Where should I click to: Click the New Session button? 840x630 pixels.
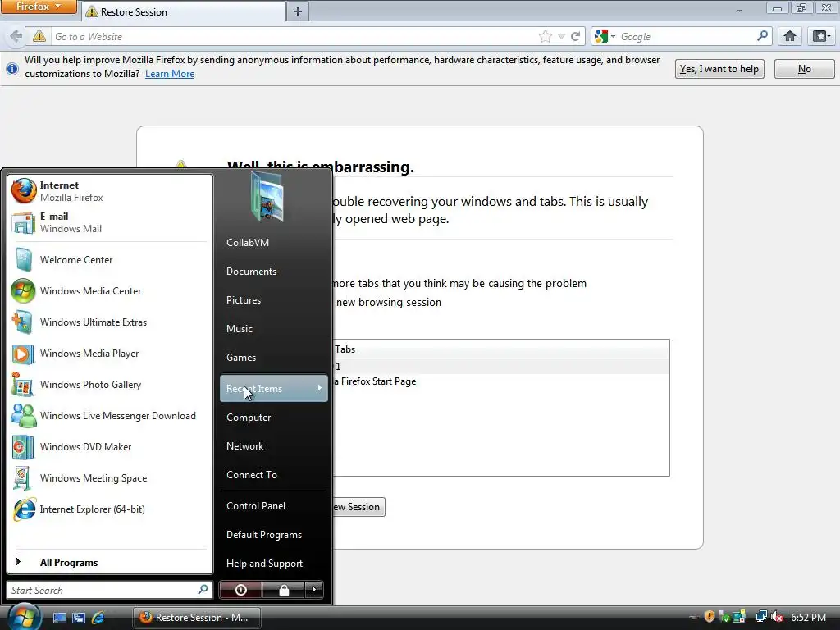point(358,507)
